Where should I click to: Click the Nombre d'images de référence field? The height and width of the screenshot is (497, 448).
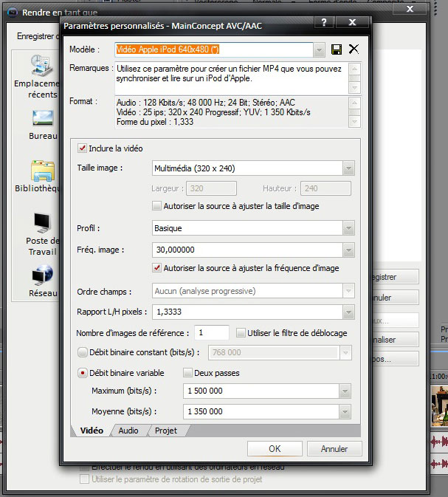click(211, 333)
